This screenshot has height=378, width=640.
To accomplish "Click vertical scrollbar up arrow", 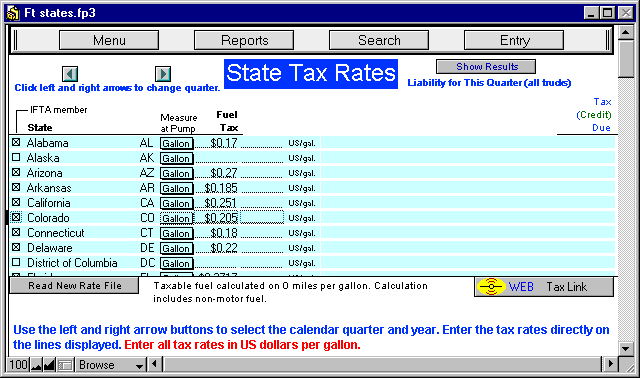I will pos(625,32).
